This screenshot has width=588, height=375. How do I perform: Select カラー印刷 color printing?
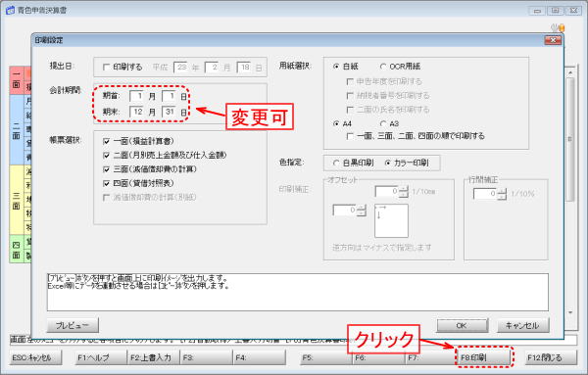coord(388,163)
